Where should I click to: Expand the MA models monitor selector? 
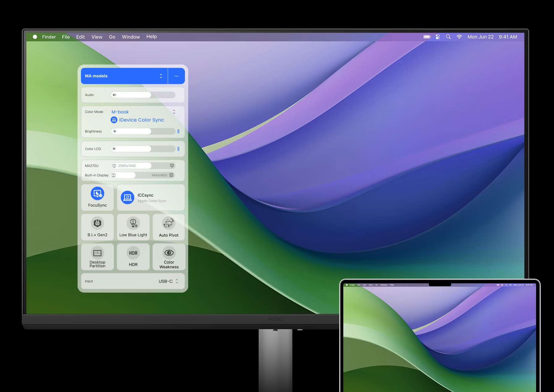125,76
